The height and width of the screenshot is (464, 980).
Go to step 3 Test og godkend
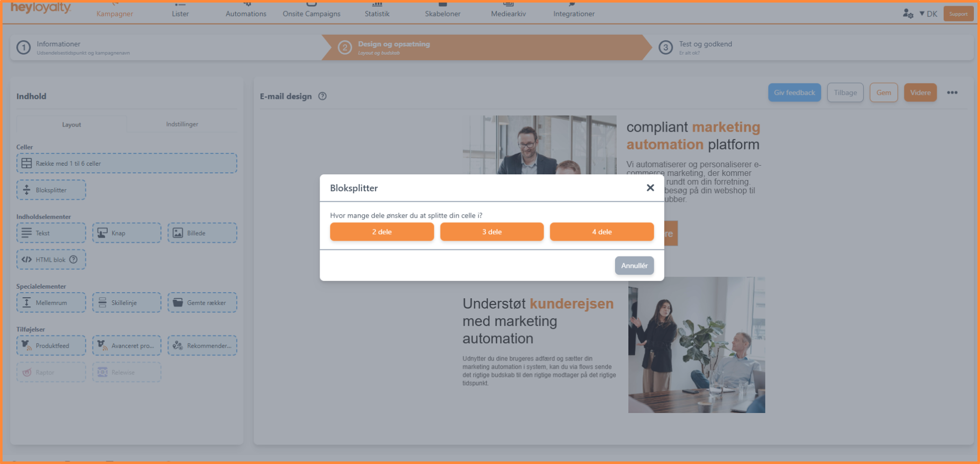705,47
